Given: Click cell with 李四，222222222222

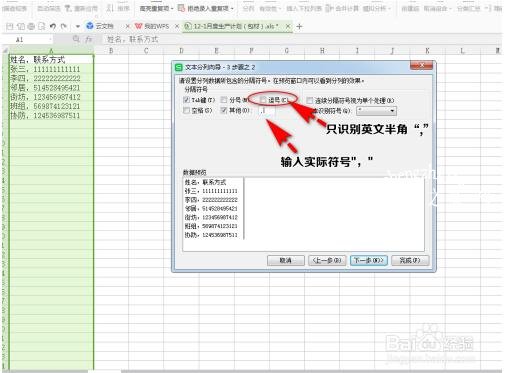Looking at the screenshot, I should tap(51, 78).
